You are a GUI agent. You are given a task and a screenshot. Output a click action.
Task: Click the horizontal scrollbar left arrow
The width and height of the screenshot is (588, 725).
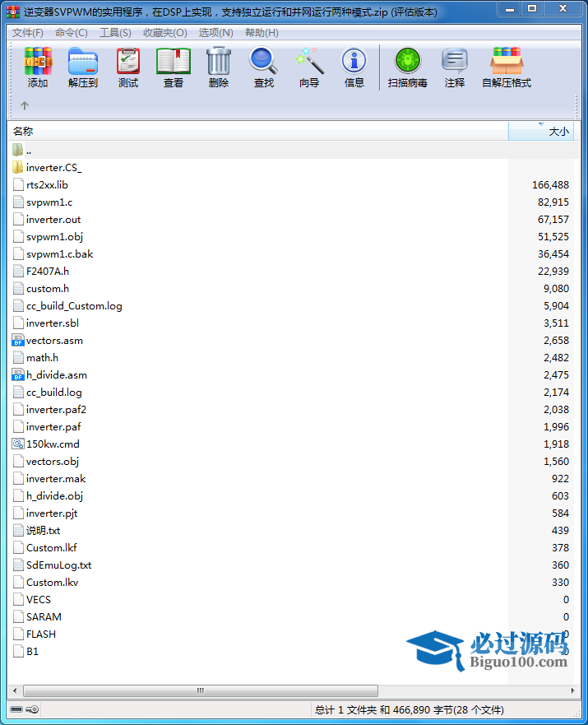[15, 690]
